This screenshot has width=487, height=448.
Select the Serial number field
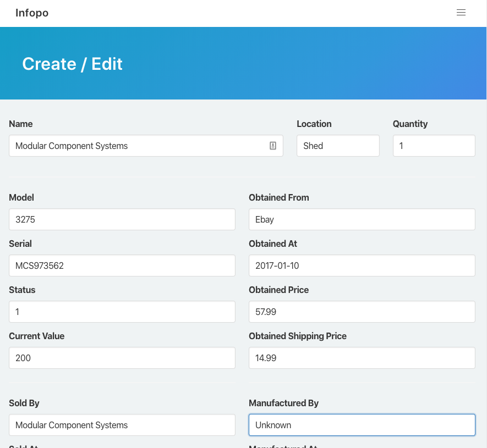(122, 266)
